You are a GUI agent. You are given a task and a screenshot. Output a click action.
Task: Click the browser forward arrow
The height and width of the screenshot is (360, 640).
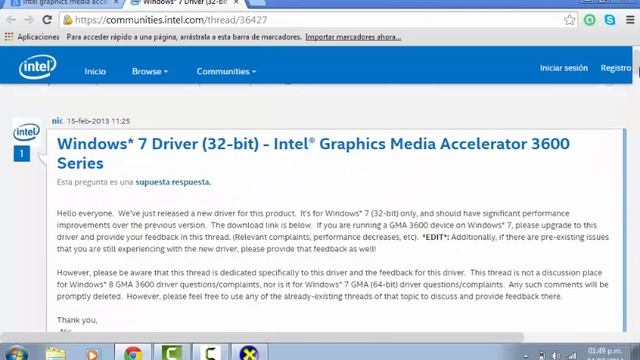click(x=29, y=20)
